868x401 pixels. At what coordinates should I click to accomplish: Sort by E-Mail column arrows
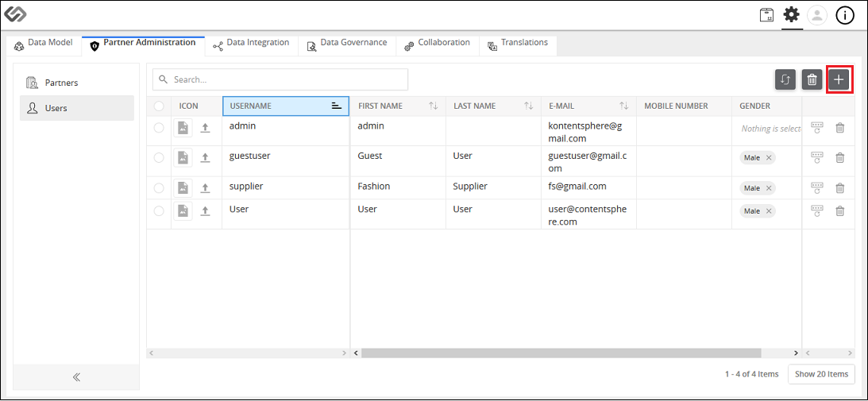[x=624, y=106]
